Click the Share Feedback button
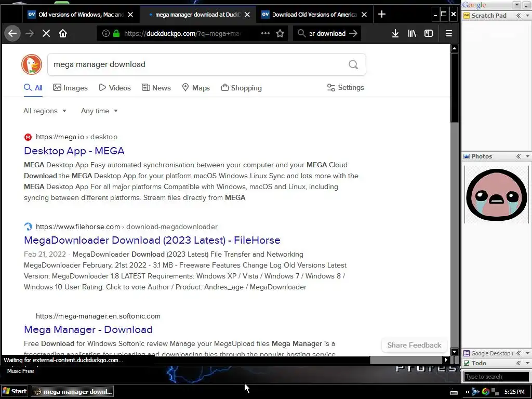The width and height of the screenshot is (532, 399). pyautogui.click(x=414, y=345)
